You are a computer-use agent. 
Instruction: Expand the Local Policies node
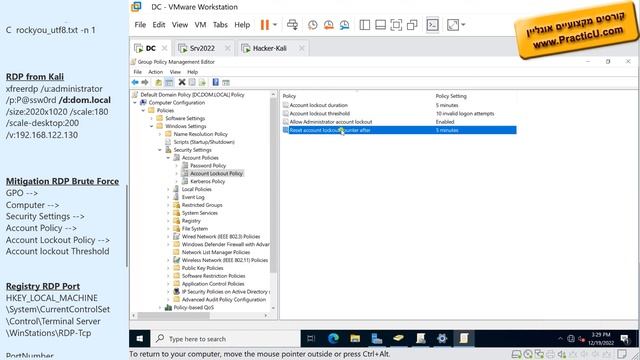click(x=168, y=189)
